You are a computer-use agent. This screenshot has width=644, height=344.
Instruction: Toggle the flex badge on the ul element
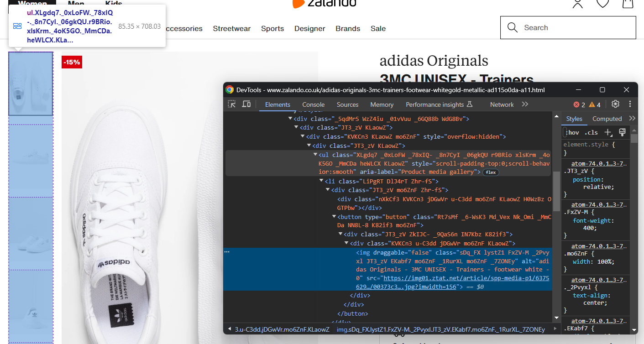click(491, 172)
